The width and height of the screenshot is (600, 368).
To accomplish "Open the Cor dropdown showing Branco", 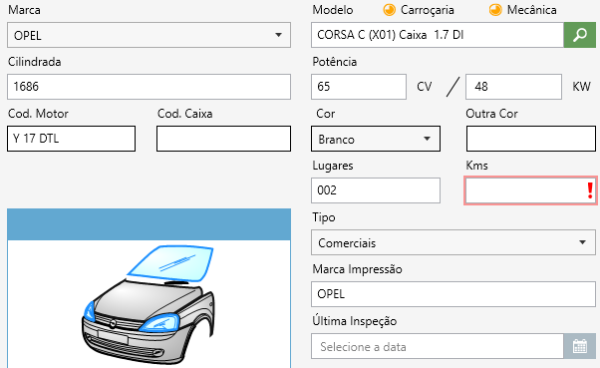I will coord(376,139).
